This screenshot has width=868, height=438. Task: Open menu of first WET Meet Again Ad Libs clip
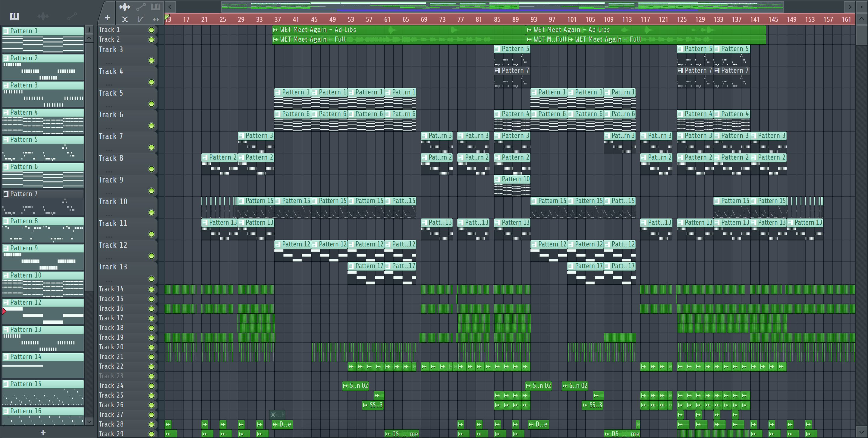pos(276,30)
